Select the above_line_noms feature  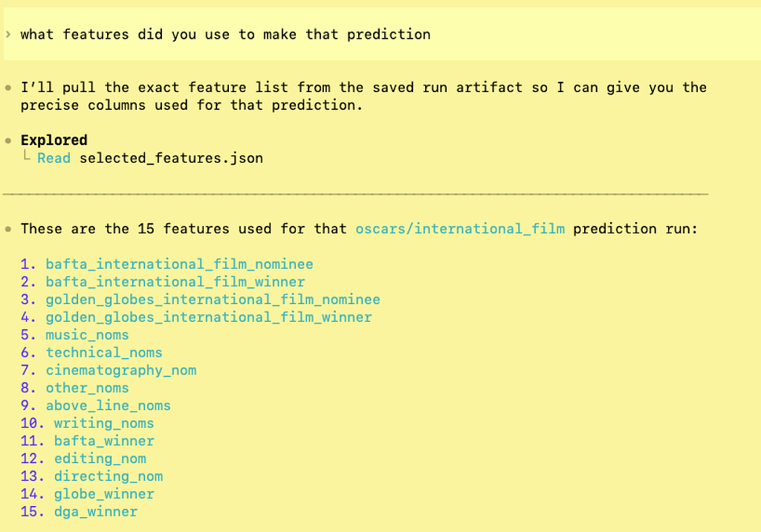coord(109,406)
